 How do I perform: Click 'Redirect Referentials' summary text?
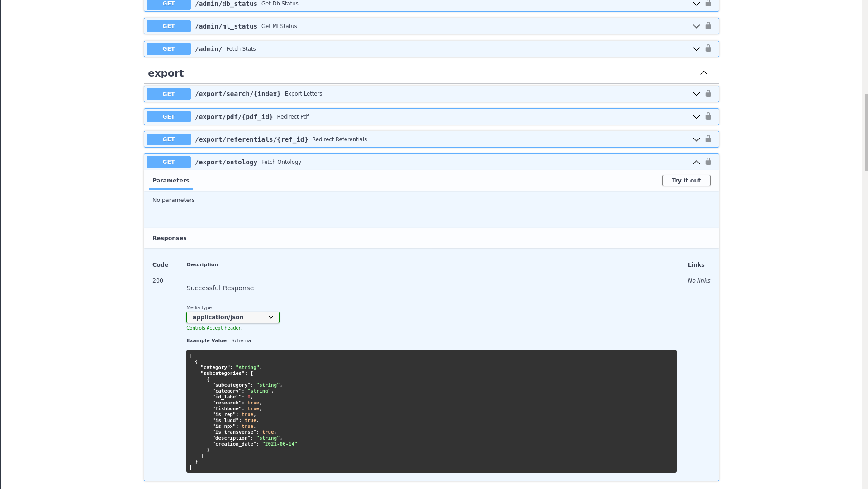point(340,139)
